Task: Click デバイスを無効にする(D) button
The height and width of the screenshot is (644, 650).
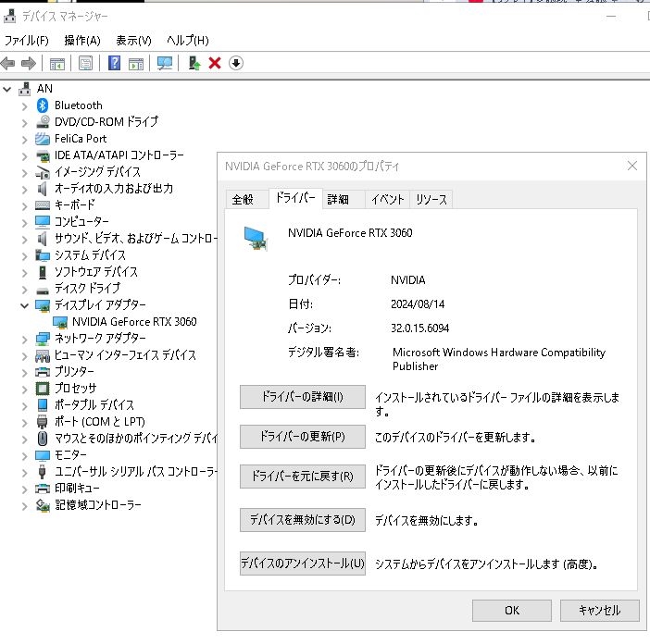Action: click(302, 520)
